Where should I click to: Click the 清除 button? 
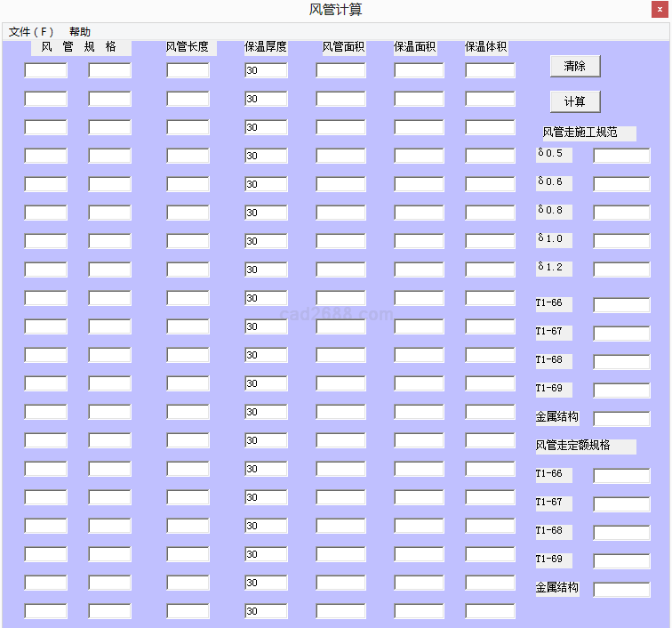(x=574, y=66)
